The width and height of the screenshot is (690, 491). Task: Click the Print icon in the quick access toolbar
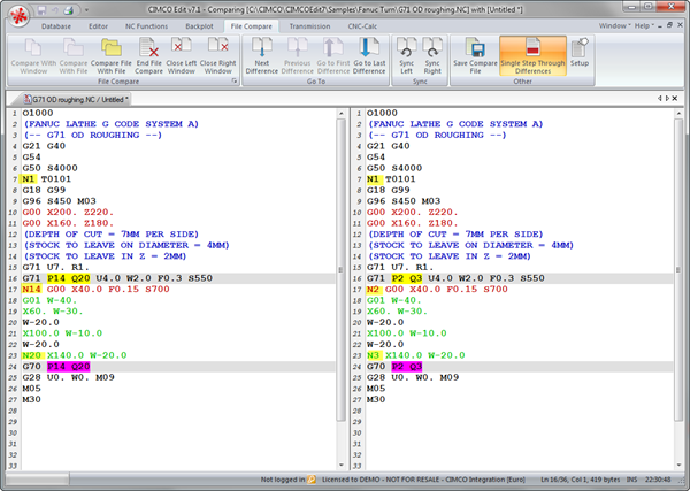click(x=69, y=10)
